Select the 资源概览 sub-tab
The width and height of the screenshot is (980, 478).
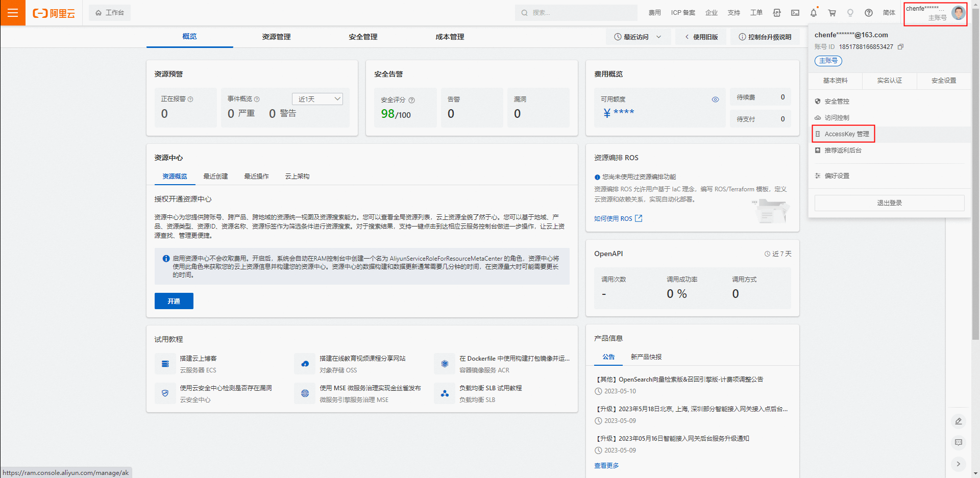point(175,177)
